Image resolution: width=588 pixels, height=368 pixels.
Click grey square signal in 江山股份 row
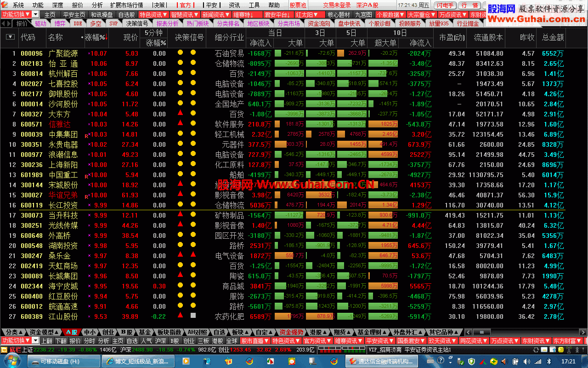[x=193, y=315]
